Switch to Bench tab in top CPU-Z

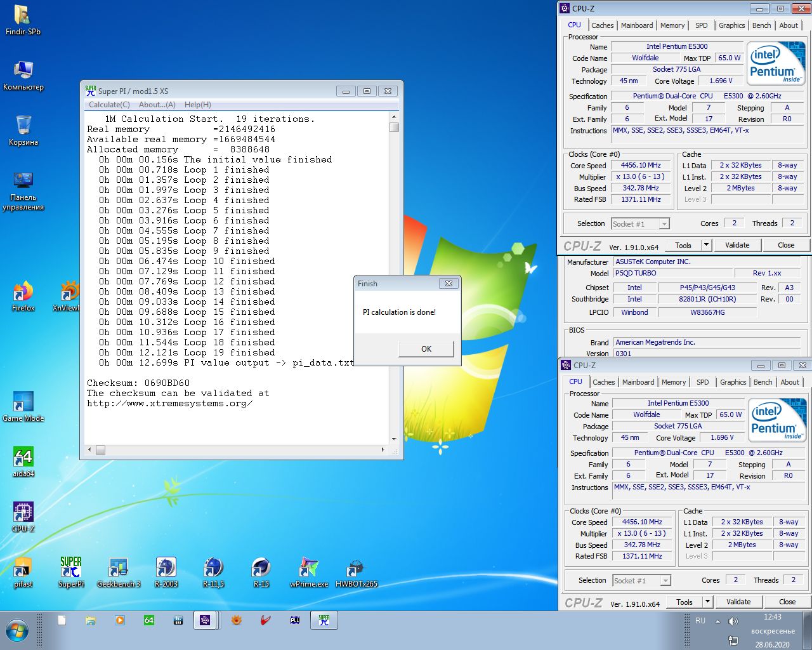tap(761, 25)
